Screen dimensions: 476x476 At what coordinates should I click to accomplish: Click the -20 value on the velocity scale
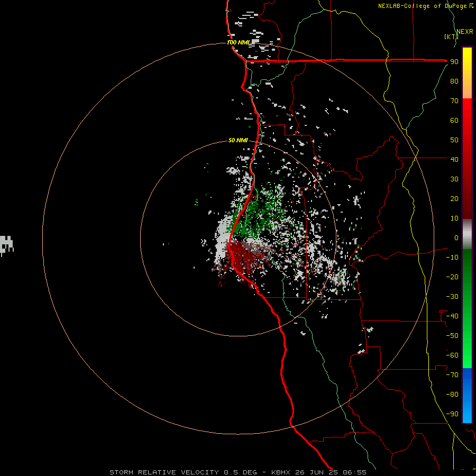[452, 277]
